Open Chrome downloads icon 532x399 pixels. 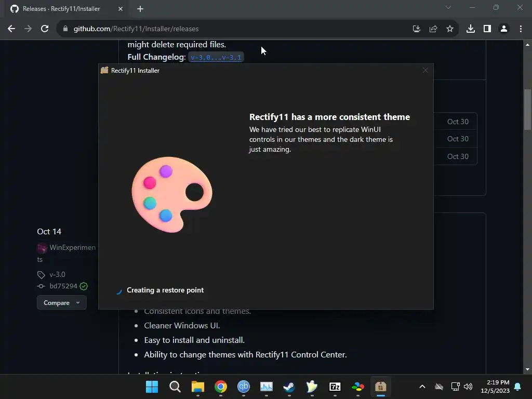[470, 29]
